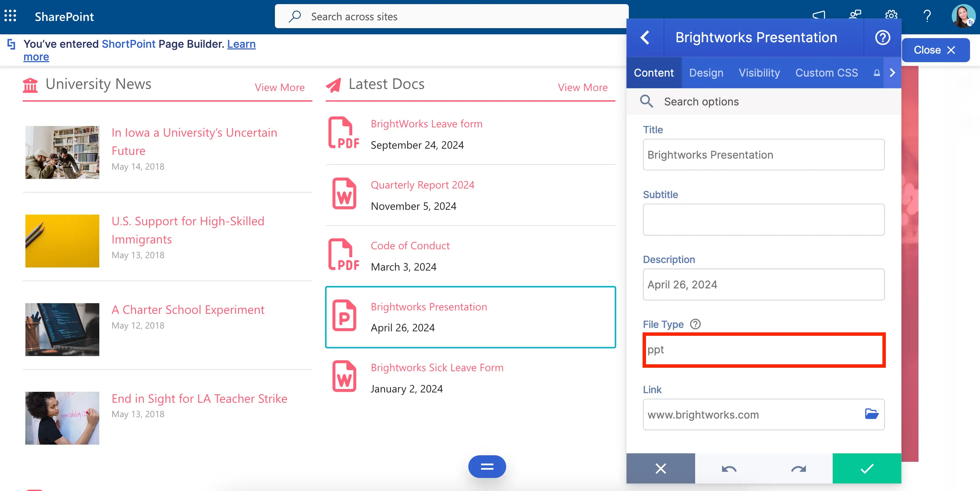Viewport: 980px width, 491px height.
Task: Open the Quarterly Report 2024 document link
Action: click(x=422, y=185)
